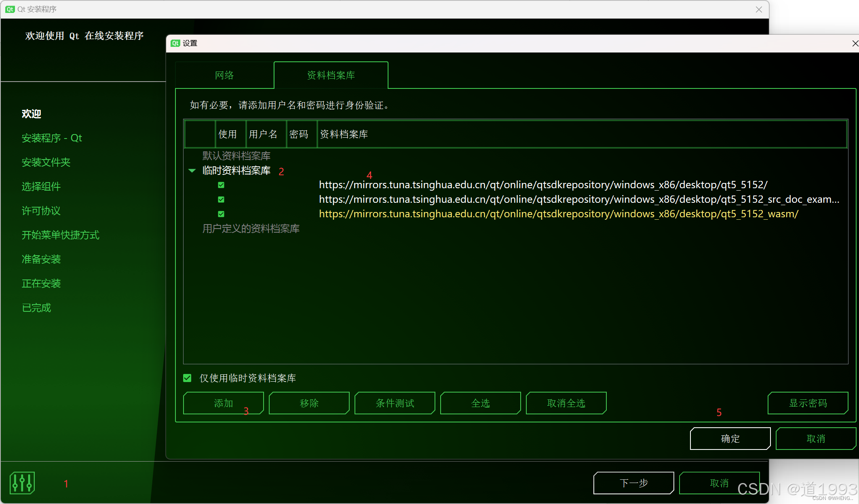Click the 添加 button
859x504 pixels.
pyautogui.click(x=223, y=403)
